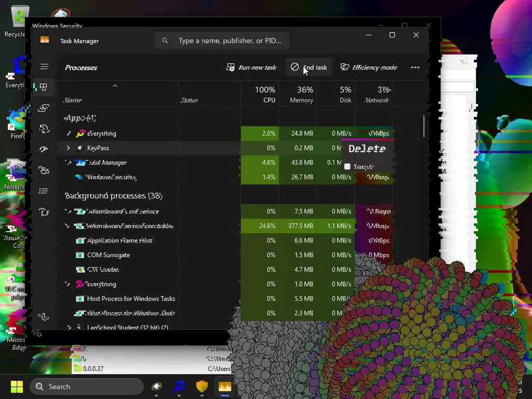Open the Services page from the sidebar
The height and width of the screenshot is (399, 532).
tap(44, 212)
